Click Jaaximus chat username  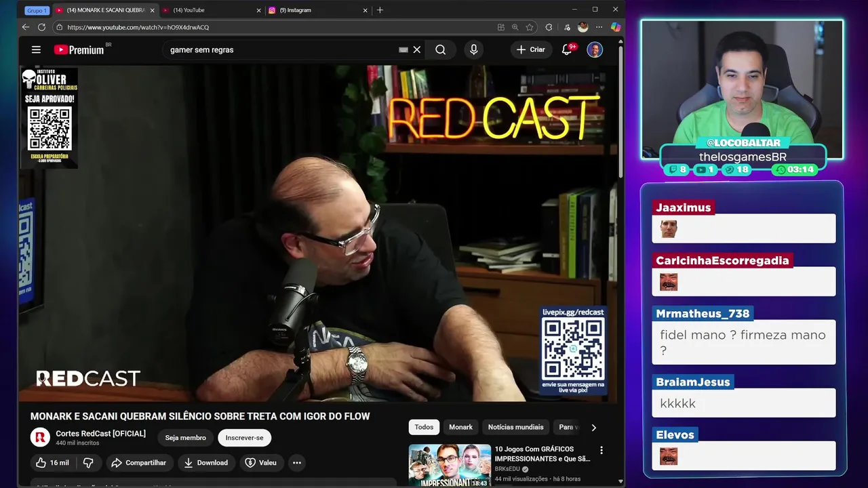point(683,207)
